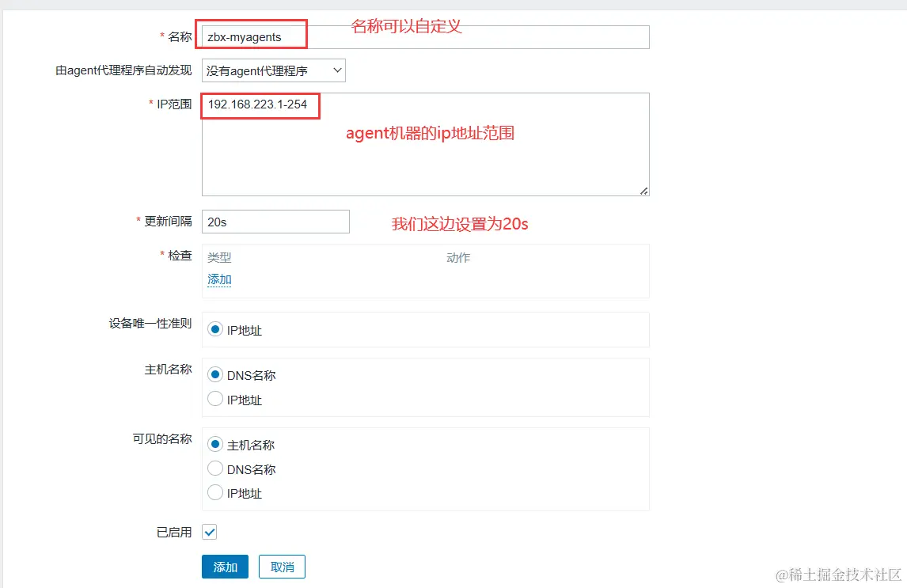Click the 由agent代理程序自动发现 label
Screen dimensions: 907x588
coord(123,70)
